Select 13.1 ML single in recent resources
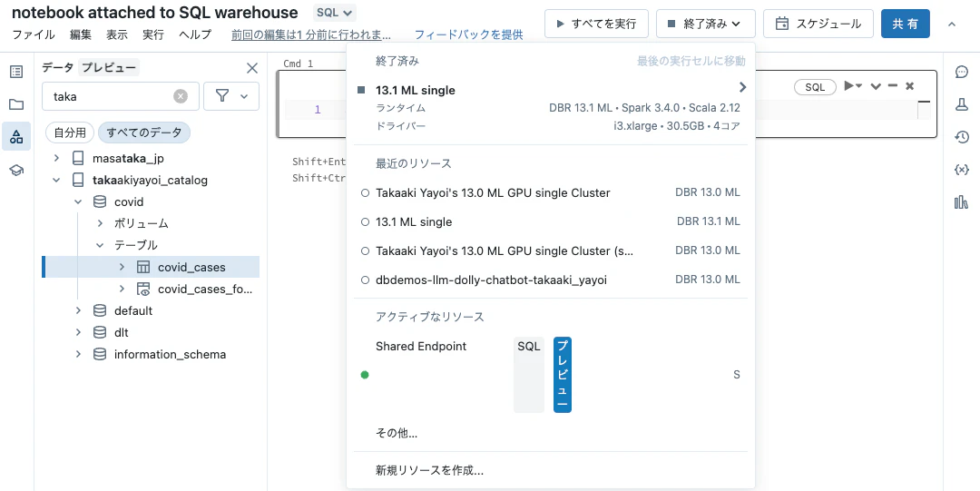The image size is (980, 491). (x=551, y=222)
